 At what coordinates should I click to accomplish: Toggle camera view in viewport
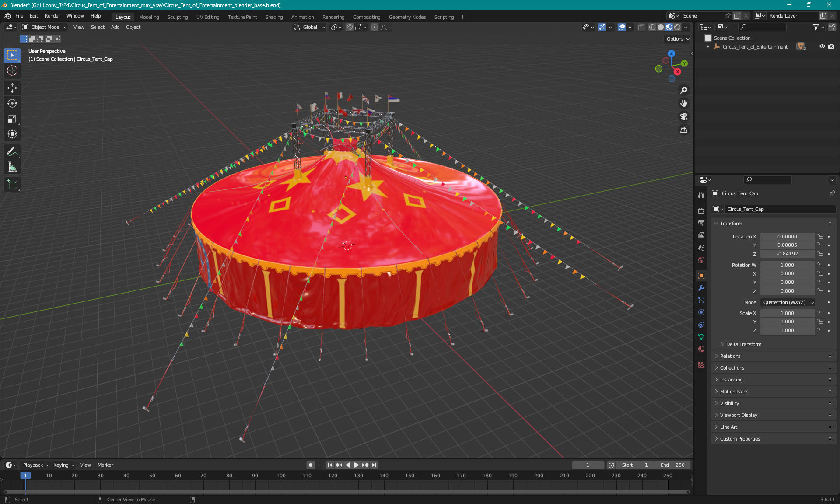683,117
